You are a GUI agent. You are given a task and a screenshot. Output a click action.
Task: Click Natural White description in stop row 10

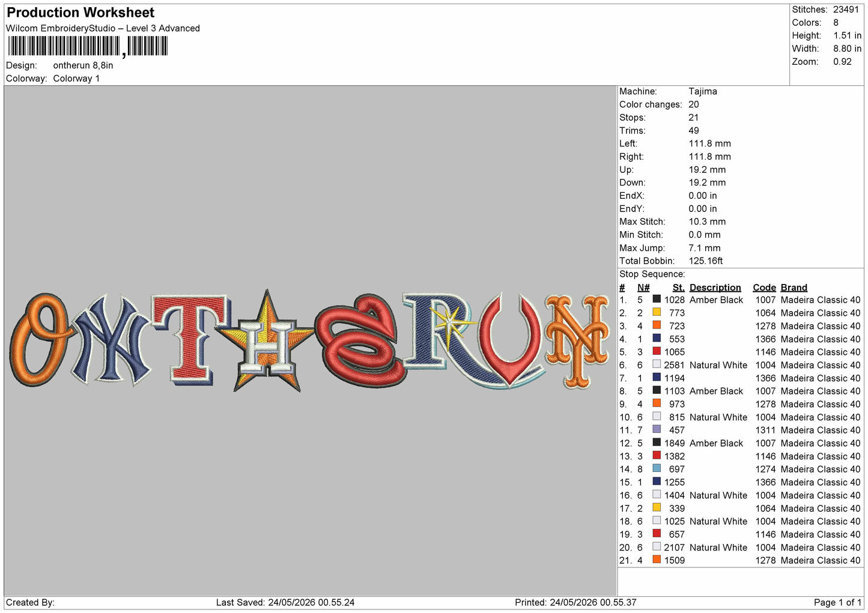point(718,417)
